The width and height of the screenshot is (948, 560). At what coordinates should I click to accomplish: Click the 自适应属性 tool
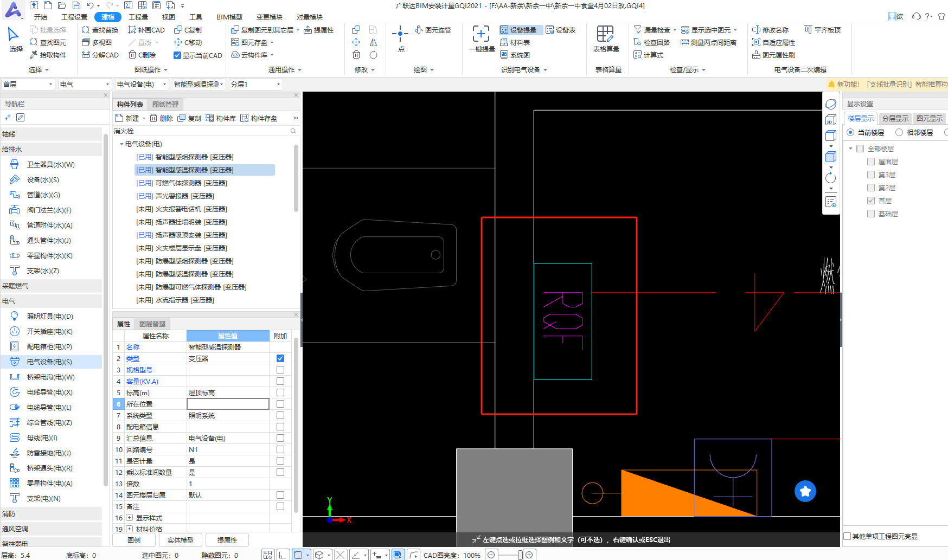[x=773, y=42]
